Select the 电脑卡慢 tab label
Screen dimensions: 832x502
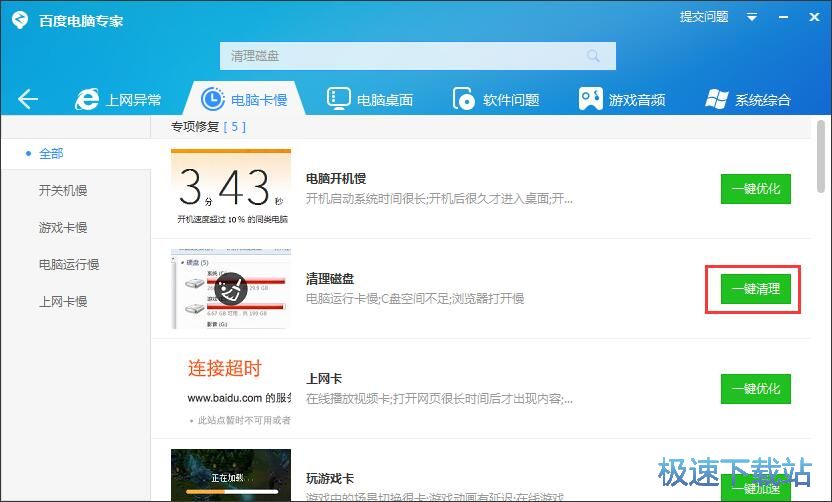click(x=259, y=100)
